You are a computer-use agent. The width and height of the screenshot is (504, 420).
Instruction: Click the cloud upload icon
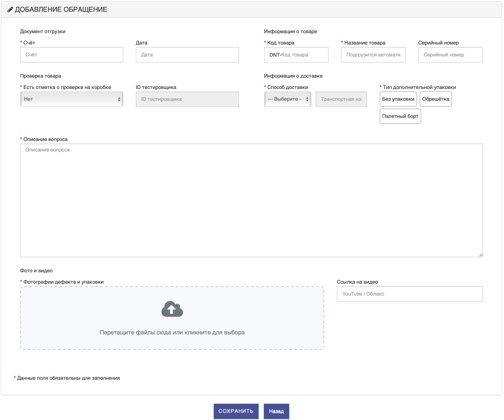172,309
